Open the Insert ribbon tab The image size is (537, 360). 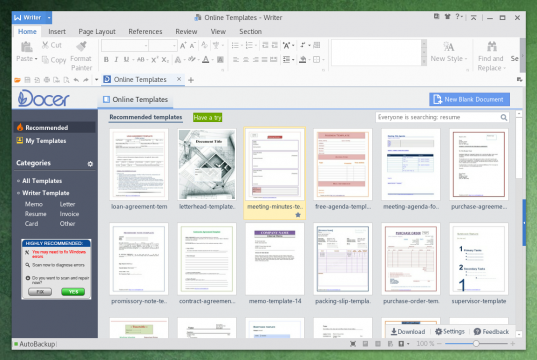tap(57, 32)
